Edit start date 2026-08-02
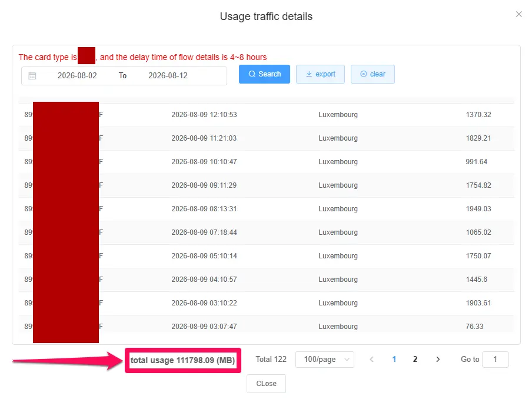 coord(77,76)
